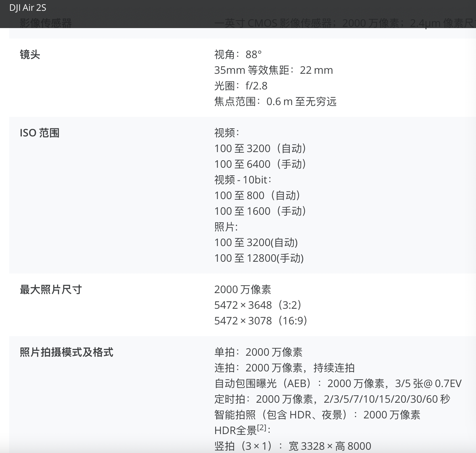Select the 35mm 等效焦距: 22 mm line
476x453 pixels.
tap(274, 70)
